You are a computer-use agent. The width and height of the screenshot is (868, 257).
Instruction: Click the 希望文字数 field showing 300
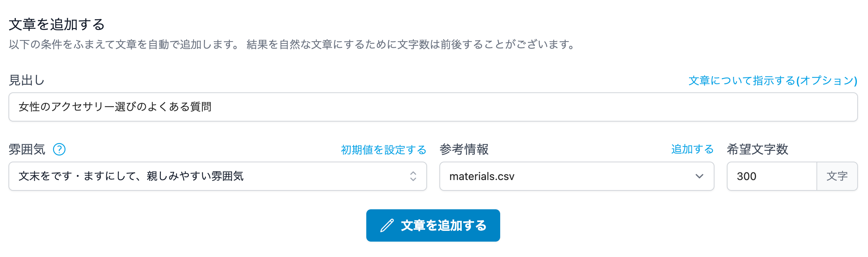[771, 176]
